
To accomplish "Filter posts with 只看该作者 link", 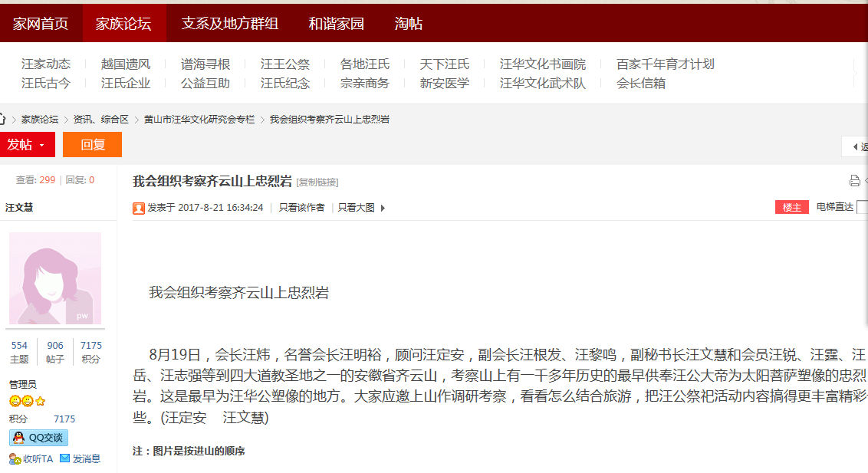I will tap(301, 208).
